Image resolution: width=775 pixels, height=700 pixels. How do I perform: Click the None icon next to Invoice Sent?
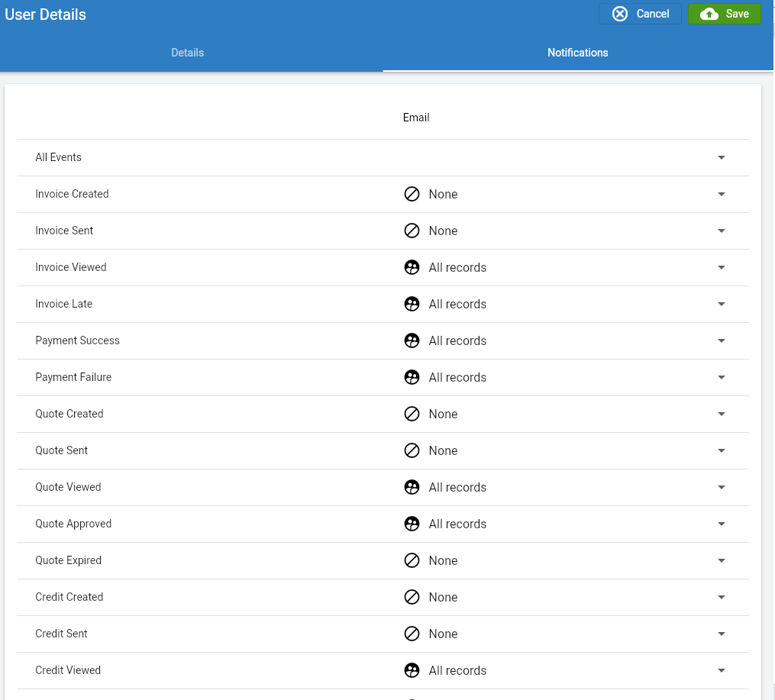[412, 231]
